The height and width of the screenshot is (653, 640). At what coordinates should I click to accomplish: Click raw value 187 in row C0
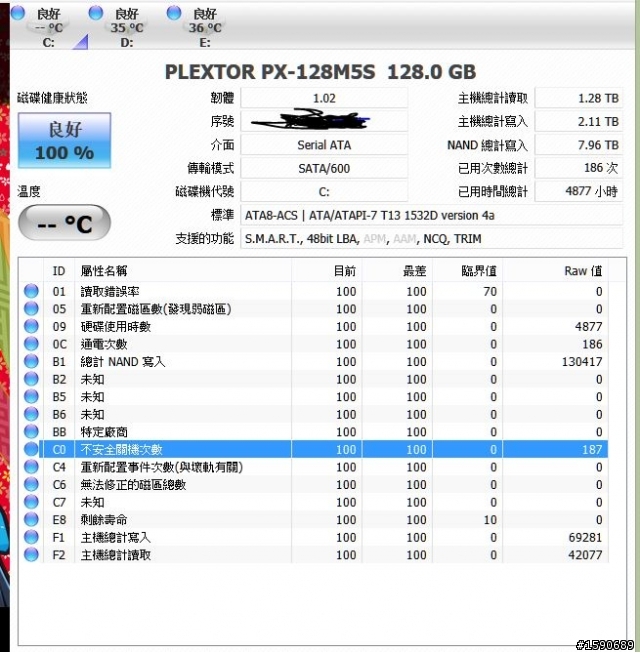coord(592,449)
